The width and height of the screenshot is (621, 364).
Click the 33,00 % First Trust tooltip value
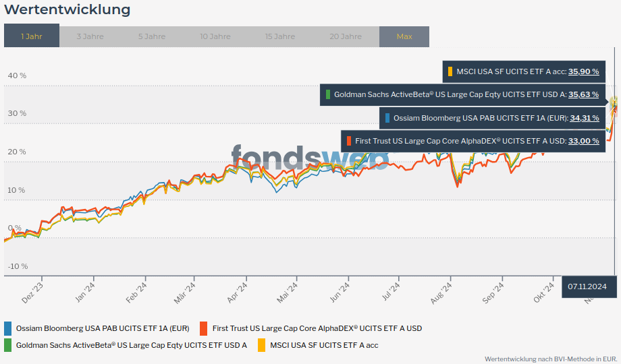click(583, 141)
